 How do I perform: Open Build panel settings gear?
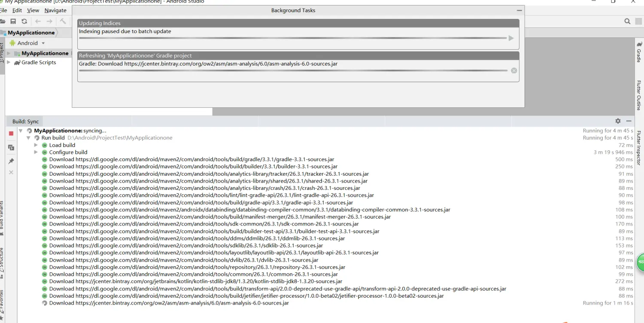(x=618, y=121)
